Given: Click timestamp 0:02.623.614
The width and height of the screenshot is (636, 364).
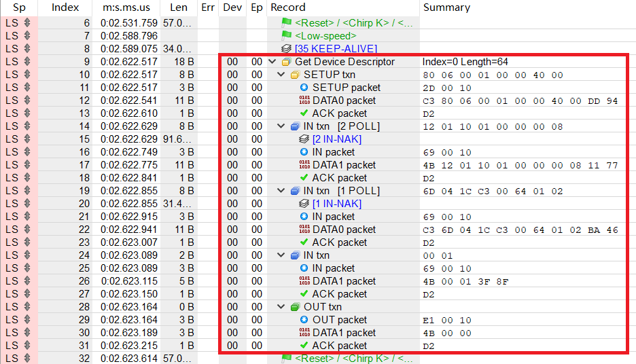Looking at the screenshot, I should [129, 359].
